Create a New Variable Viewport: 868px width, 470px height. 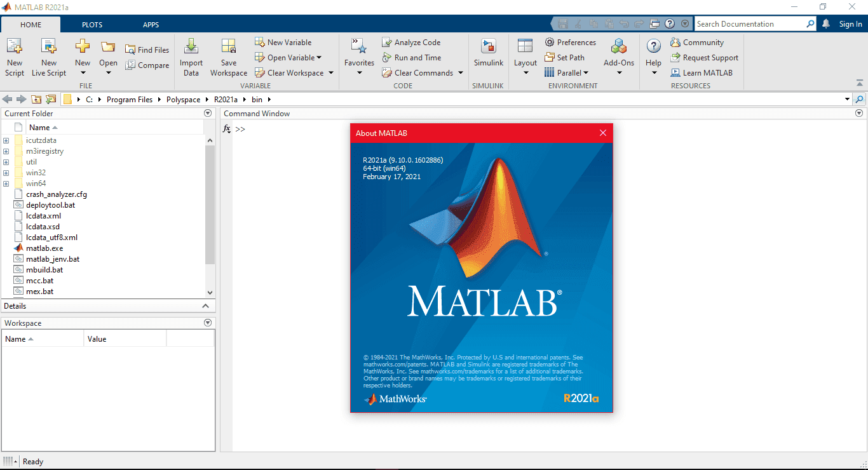(283, 42)
